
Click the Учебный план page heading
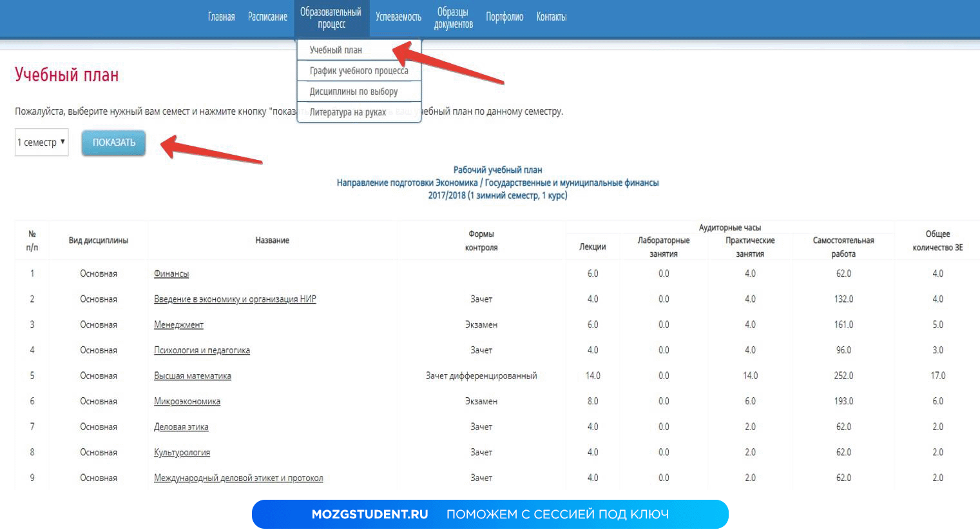[67, 75]
